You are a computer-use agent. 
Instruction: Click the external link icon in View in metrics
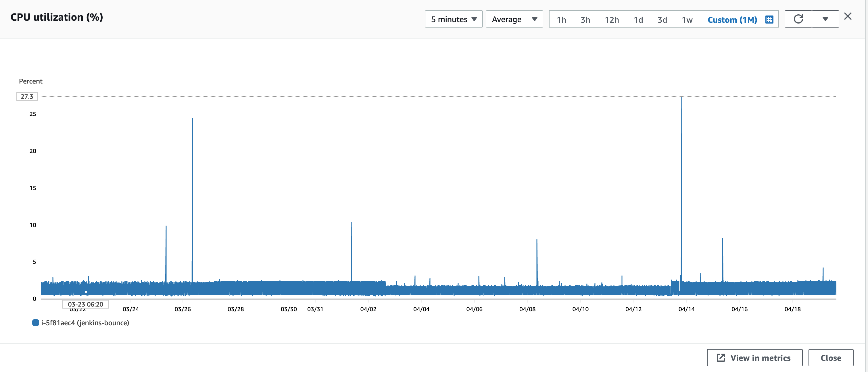(x=721, y=358)
